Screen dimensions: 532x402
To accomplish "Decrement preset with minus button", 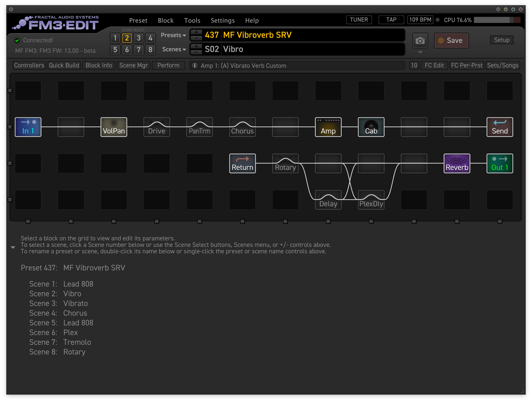I will [x=197, y=38].
